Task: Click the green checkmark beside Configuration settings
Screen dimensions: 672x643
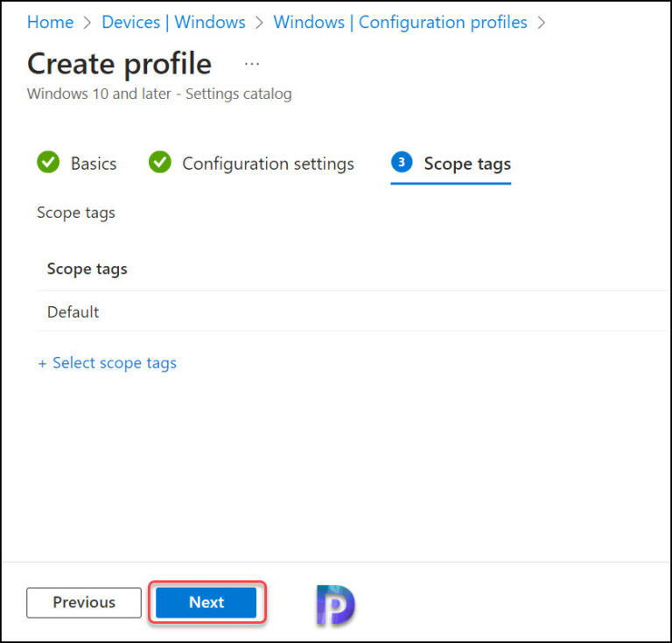Action: [x=159, y=162]
